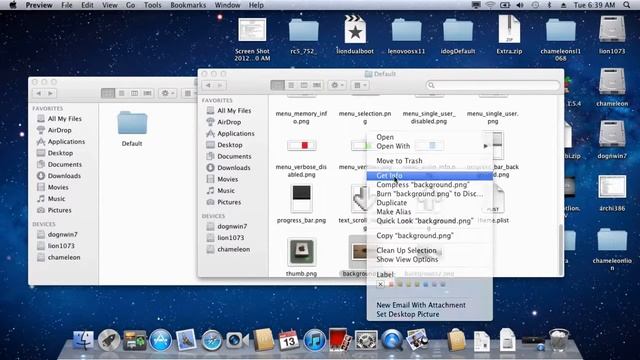Open the Wi-Fi status menu
The width and height of the screenshot is (640, 360).
coord(490,5)
